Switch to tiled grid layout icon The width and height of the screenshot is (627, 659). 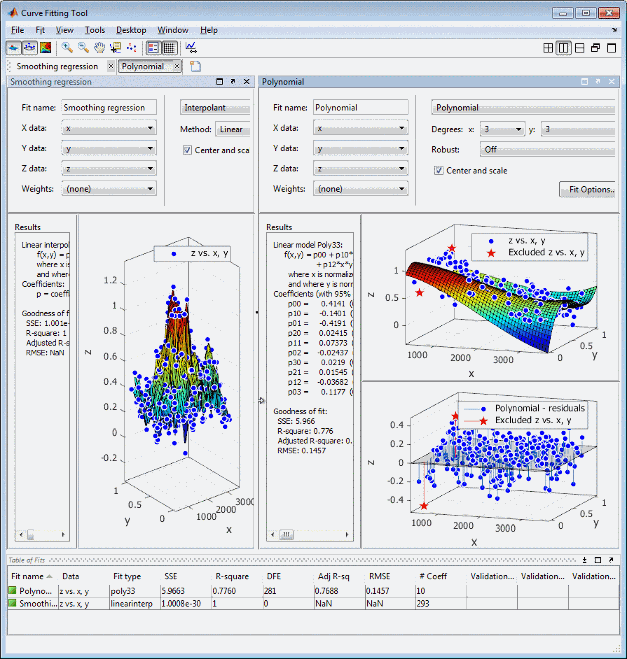(x=548, y=47)
